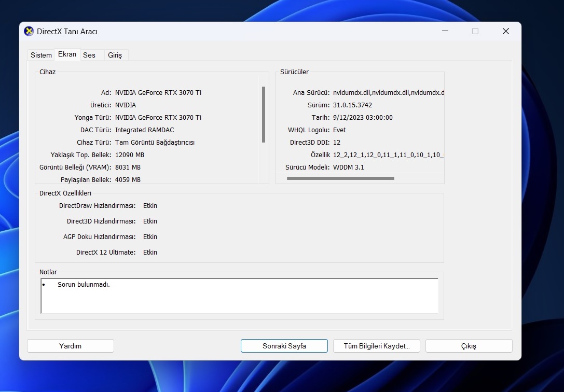Screen dimensions: 564x392
Task: Click the Sorun bulunmadı note
Action: 84,285
